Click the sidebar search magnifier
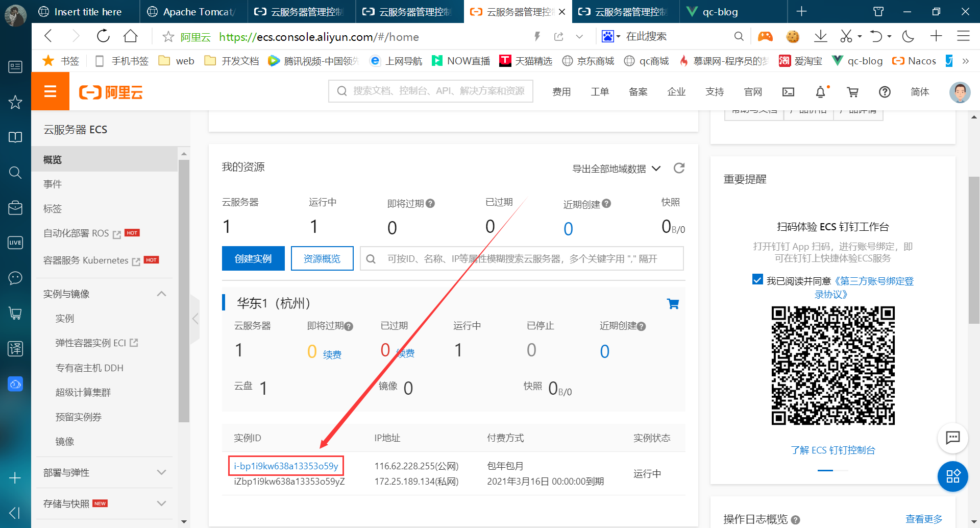Viewport: 980px width, 528px height. (x=15, y=173)
